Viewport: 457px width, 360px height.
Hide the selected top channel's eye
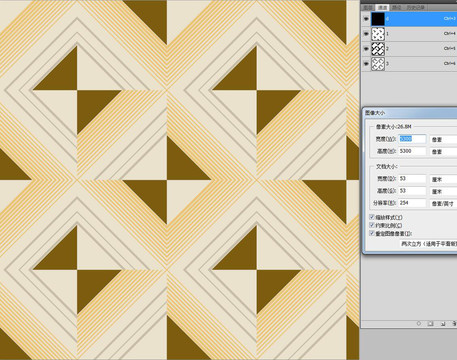[366, 19]
